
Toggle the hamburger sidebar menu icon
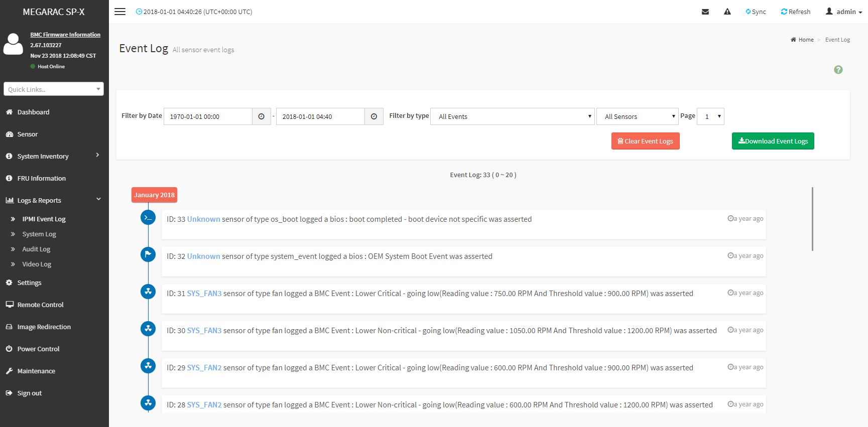120,12
